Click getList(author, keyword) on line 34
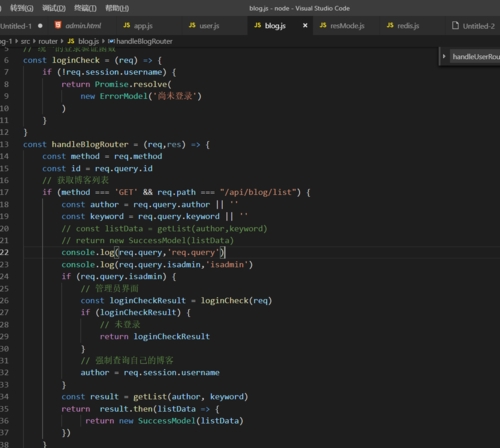The width and height of the screenshot is (500, 448). [191, 397]
